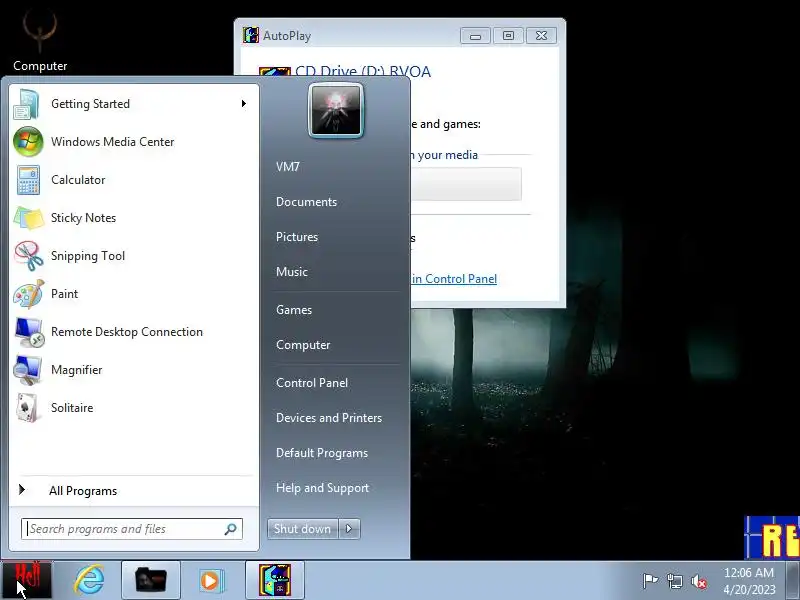Open Music library link
The width and height of the screenshot is (800, 600).
click(x=292, y=271)
